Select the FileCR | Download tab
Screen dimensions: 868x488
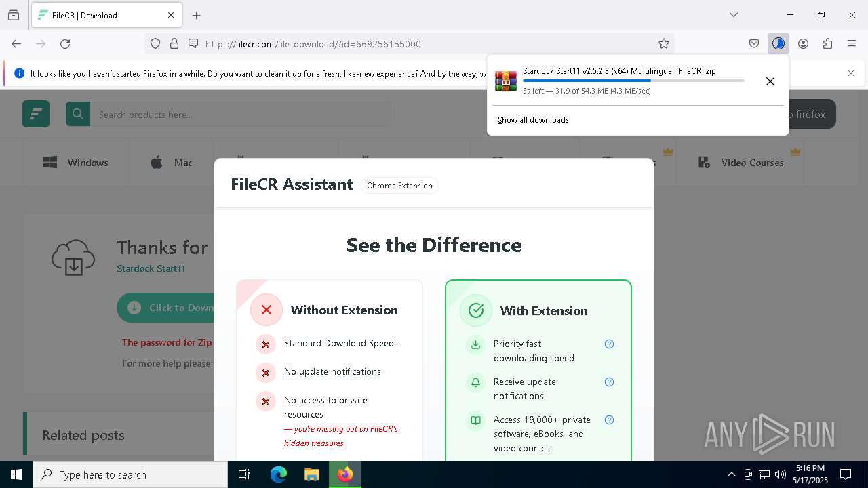coord(106,15)
